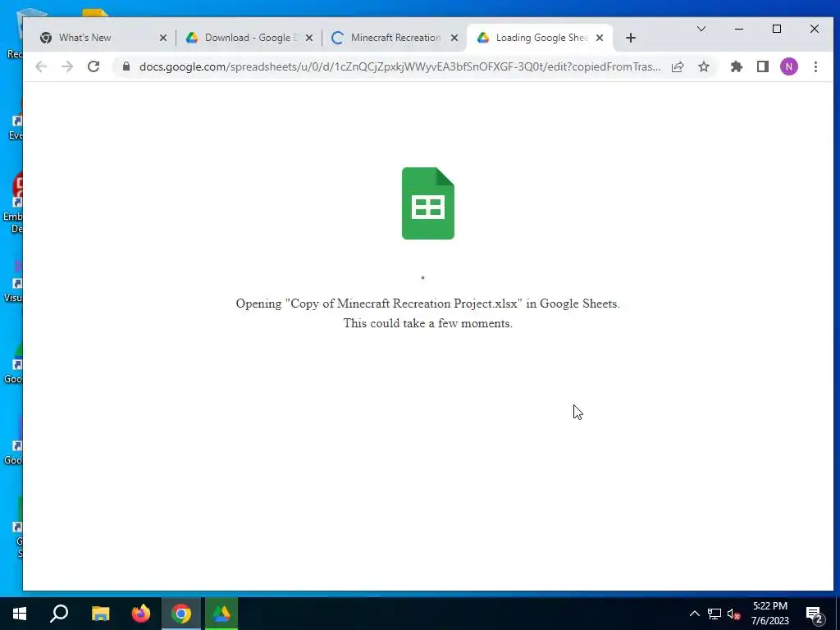Switch to the Minecraft Recreation tab

click(x=394, y=38)
